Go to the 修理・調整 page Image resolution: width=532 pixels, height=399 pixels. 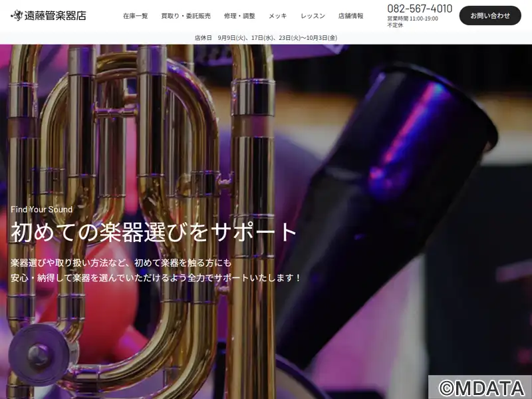point(239,16)
